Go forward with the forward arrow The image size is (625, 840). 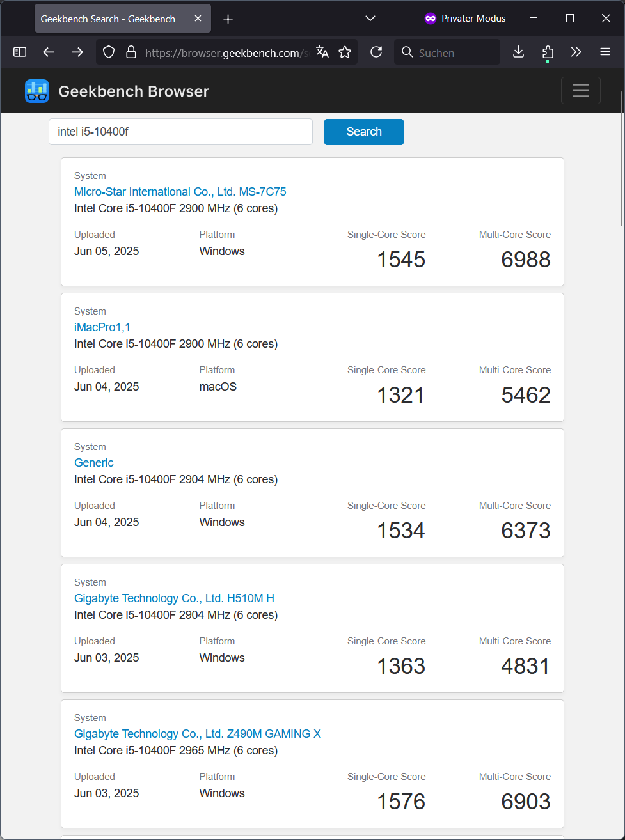pos(77,52)
